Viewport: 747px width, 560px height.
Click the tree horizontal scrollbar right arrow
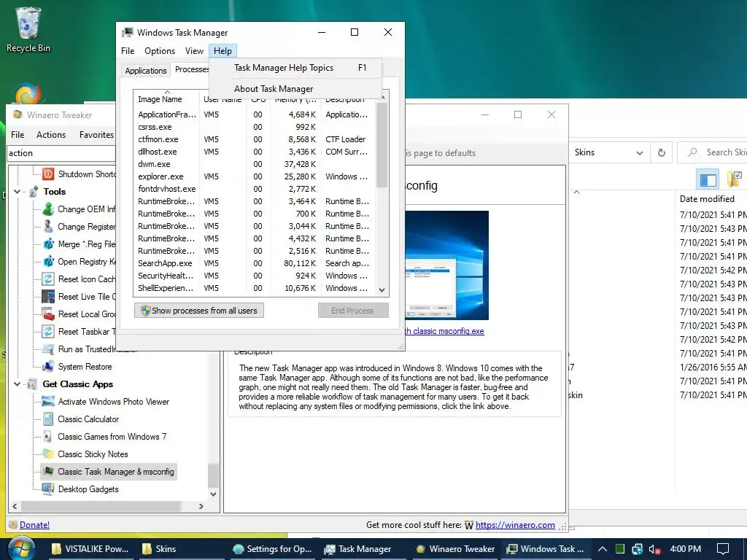pyautogui.click(x=201, y=506)
